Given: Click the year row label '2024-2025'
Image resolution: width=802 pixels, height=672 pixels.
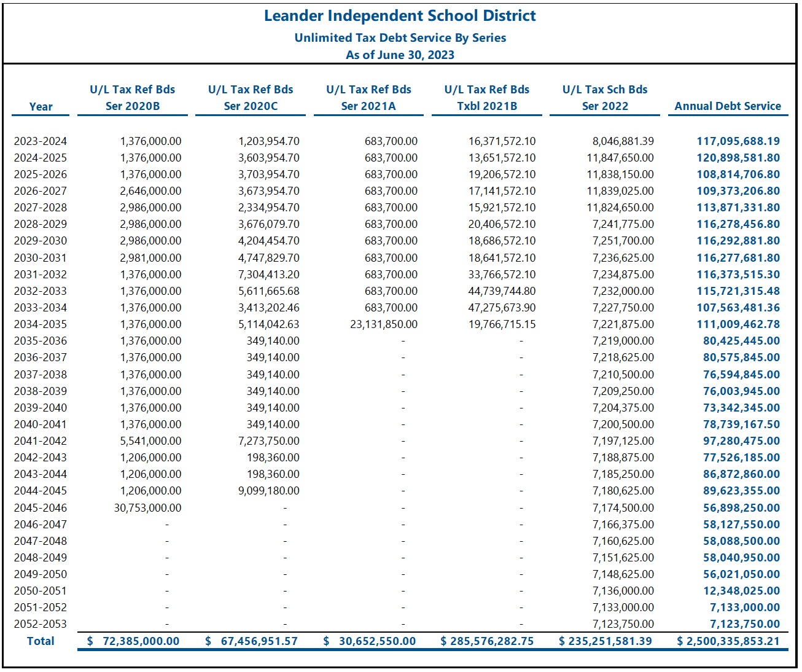Looking at the screenshot, I should coord(41,158).
